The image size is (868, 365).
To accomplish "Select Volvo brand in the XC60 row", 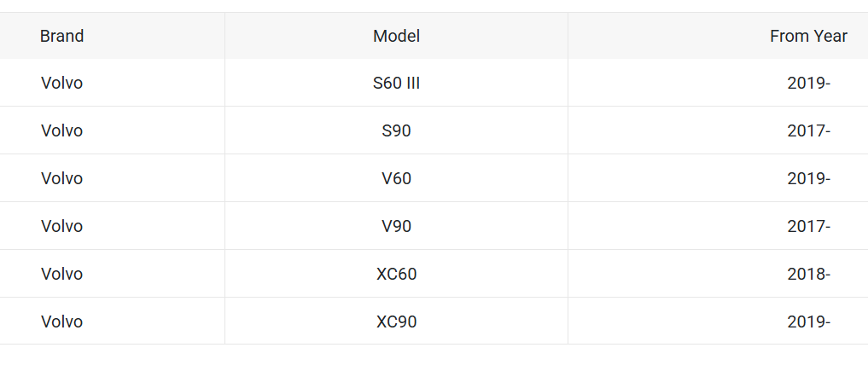I will (x=61, y=275).
